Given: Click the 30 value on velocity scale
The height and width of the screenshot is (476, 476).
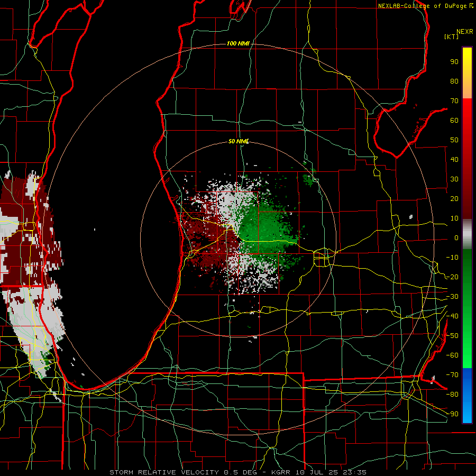Looking at the screenshot, I should coord(454,179).
